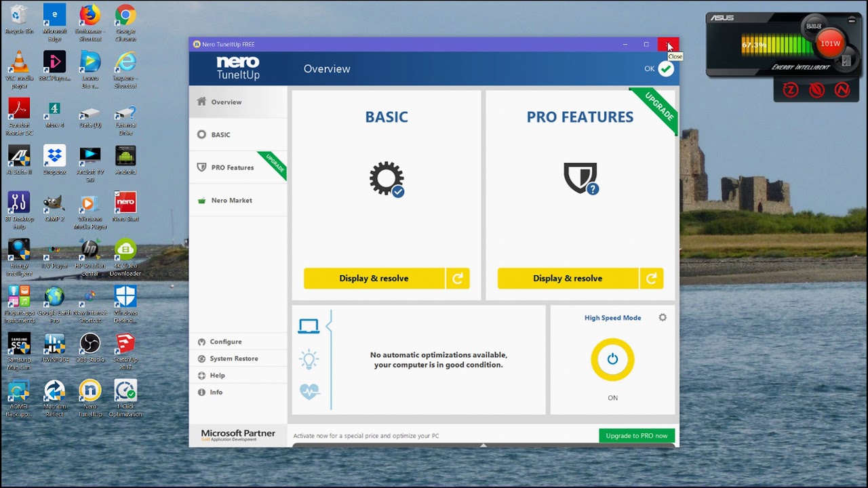Screen dimensions: 868x488
Task: Click the ASUS widget 101W power button
Action: coord(830,44)
